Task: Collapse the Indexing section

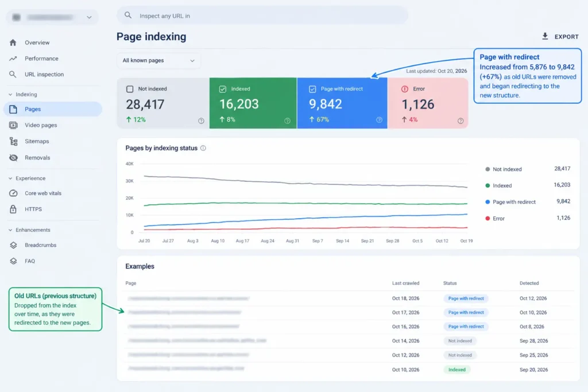Action: (x=10, y=95)
